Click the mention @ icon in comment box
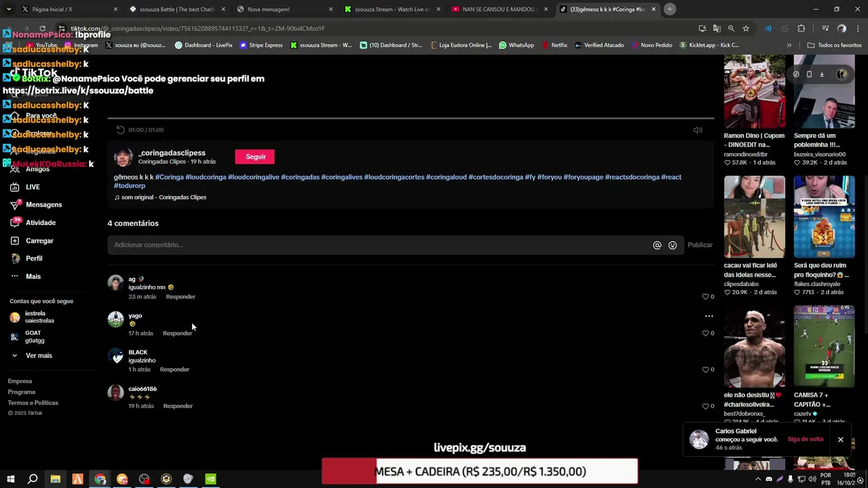 click(657, 245)
